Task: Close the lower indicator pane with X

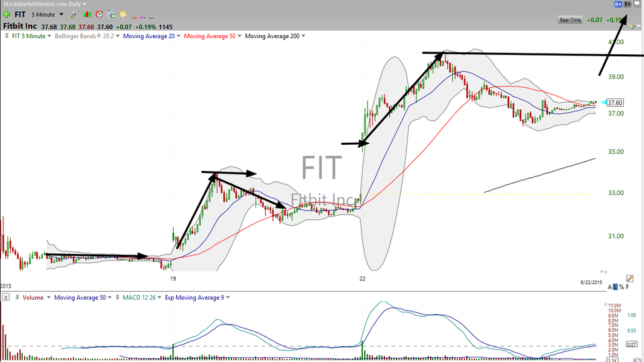Action: [x=6, y=297]
